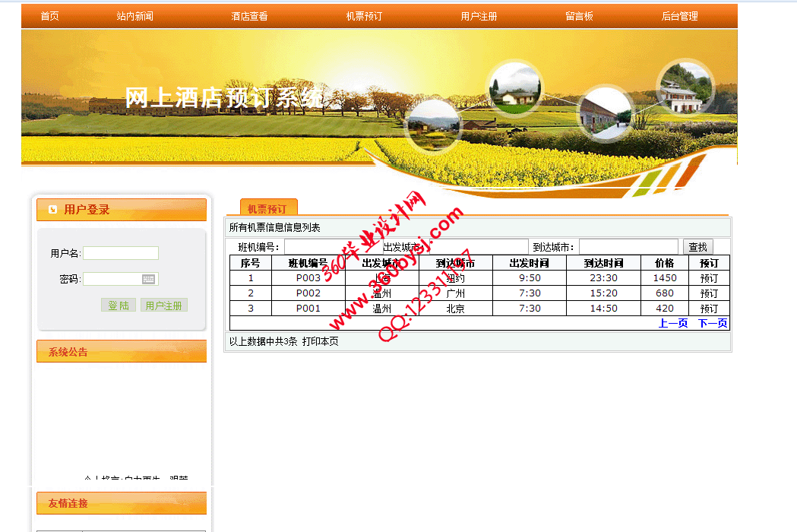Click the 14:50 arrival time cell

click(x=603, y=309)
